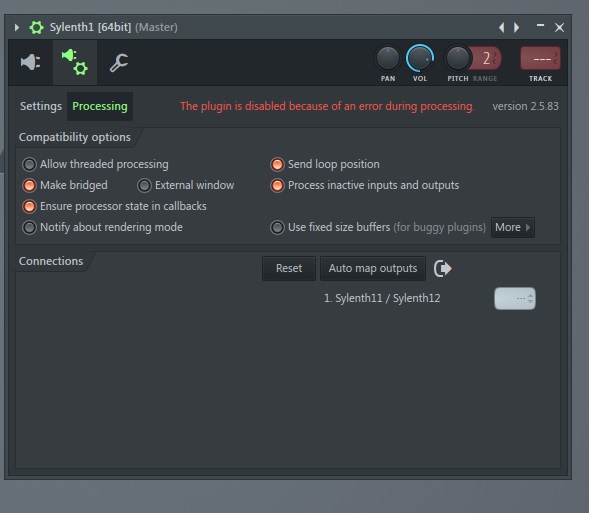589x513 pixels.
Task: Adjust the PITCH knob
Action: (458, 59)
